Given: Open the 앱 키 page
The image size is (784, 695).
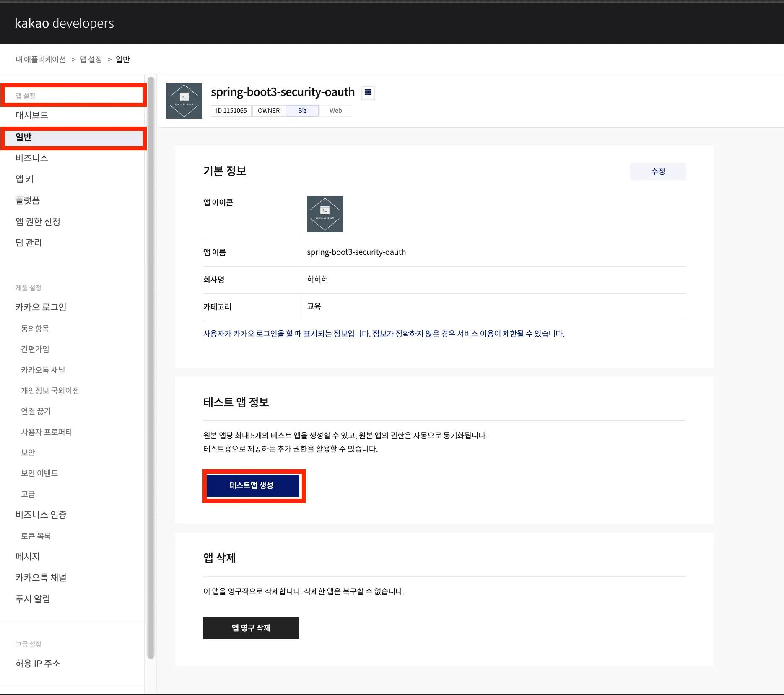Looking at the screenshot, I should [24, 179].
